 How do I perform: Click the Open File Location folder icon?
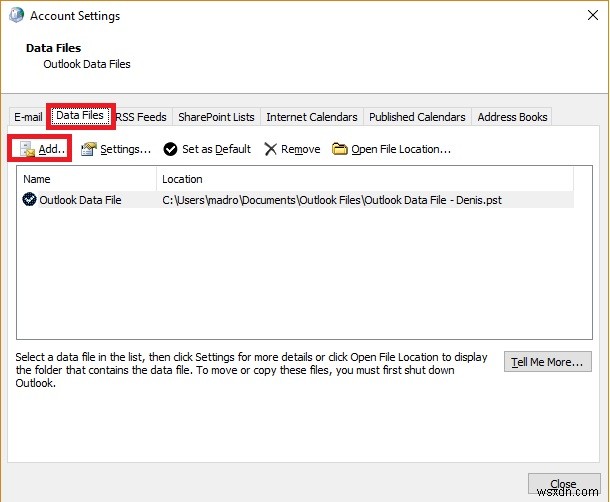(x=340, y=149)
